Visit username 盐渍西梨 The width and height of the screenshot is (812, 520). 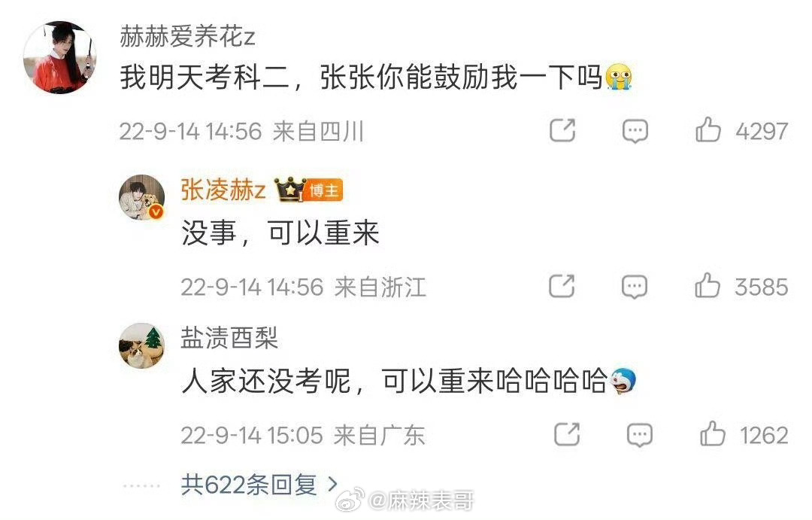click(x=229, y=338)
